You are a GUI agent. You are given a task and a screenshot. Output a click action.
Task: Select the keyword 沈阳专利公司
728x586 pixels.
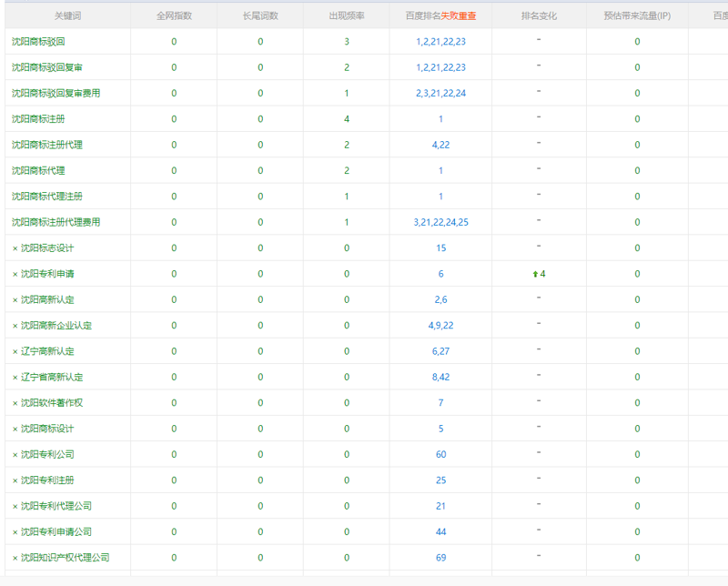click(x=47, y=454)
